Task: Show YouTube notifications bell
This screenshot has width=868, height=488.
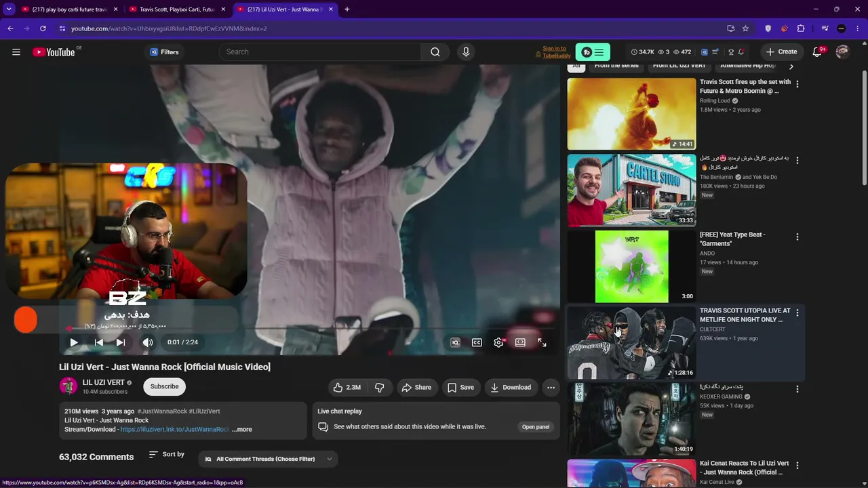Action: tap(818, 52)
